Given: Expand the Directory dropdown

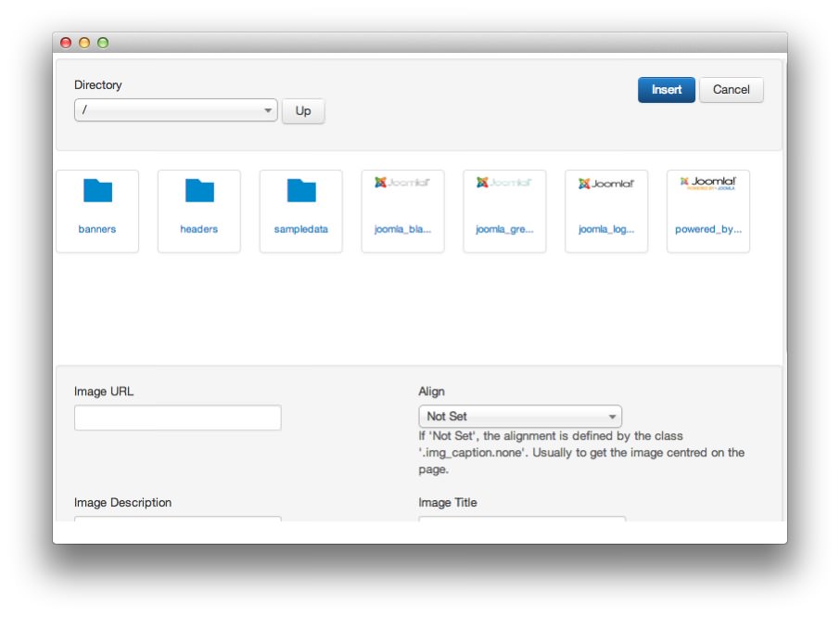Looking at the screenshot, I should (x=176, y=110).
